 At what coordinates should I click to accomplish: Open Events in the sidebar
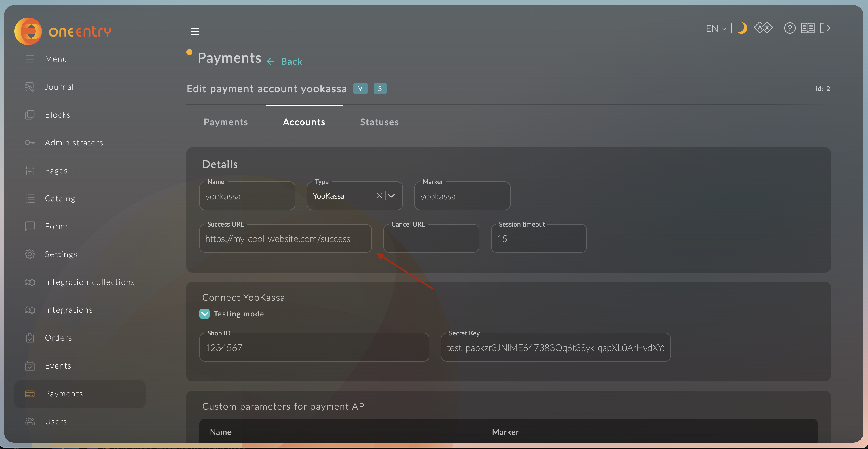(58, 365)
